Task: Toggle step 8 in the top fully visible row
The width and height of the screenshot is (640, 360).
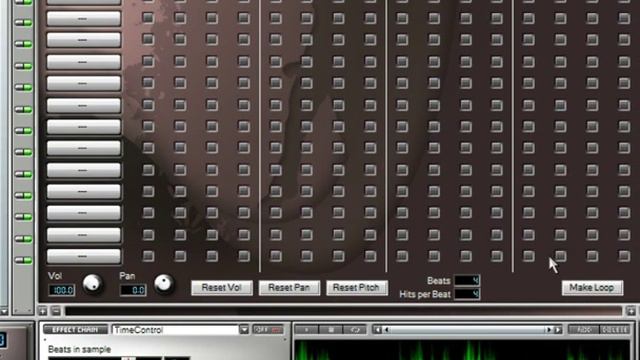Action: tap(370, 18)
